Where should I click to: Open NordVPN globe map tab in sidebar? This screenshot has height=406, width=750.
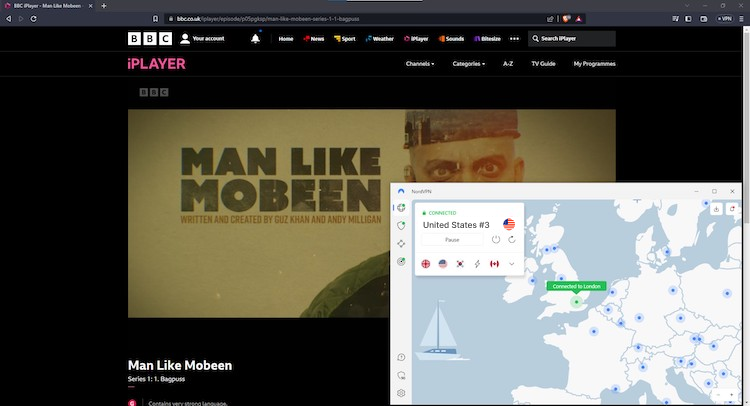[401, 208]
